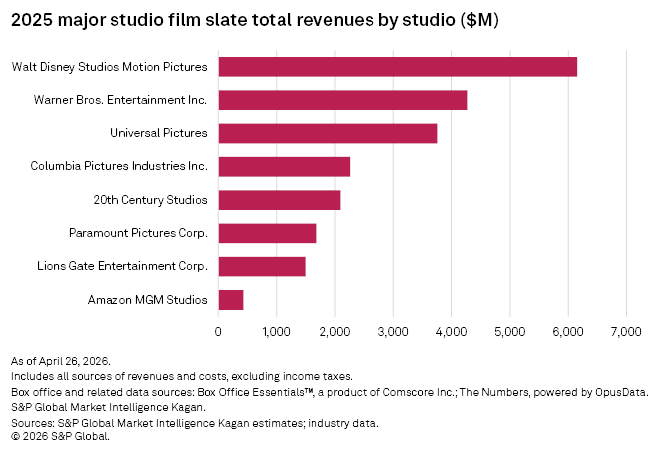Click the '4,000' axis tick label
Screen dimensions: 660x452
pos(452,332)
